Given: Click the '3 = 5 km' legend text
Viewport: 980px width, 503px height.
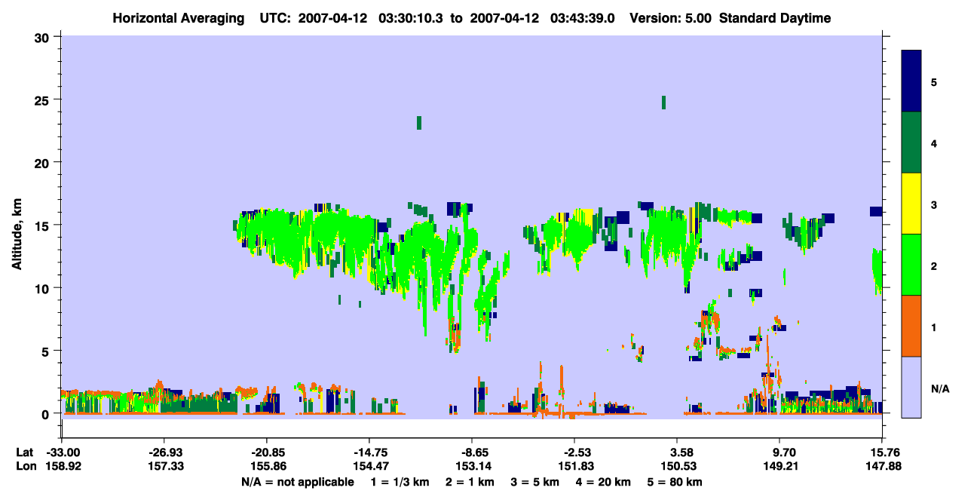Looking at the screenshot, I should coord(535,482).
